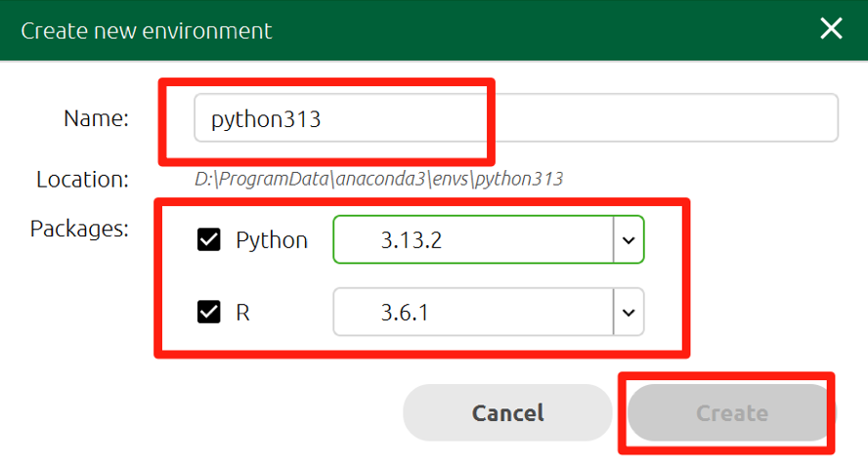The width and height of the screenshot is (868, 468).
Task: Click the Name field containing python313
Action: [516, 118]
